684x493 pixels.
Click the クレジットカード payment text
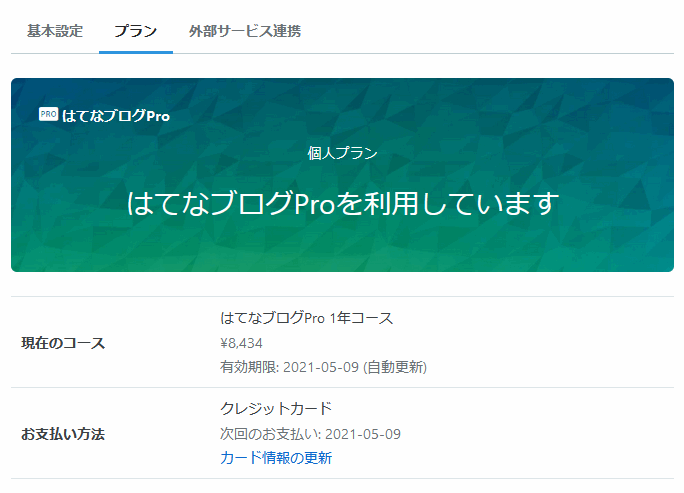click(276, 409)
